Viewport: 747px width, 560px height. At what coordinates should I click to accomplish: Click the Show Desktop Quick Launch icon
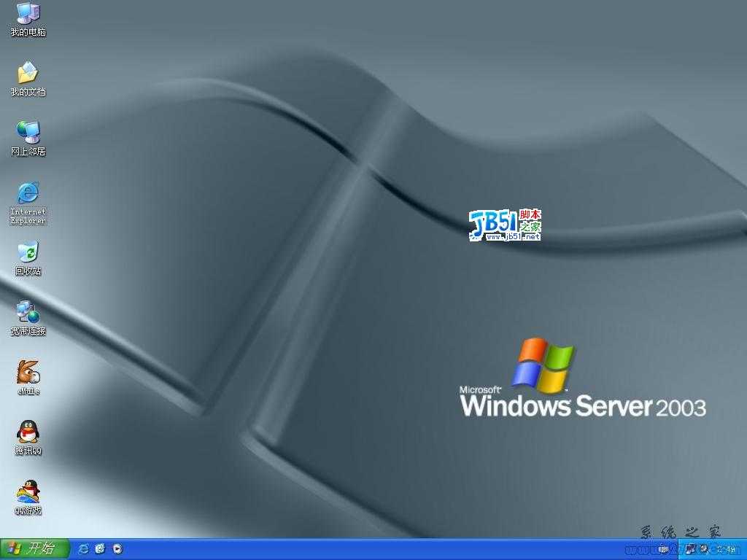tap(100, 550)
